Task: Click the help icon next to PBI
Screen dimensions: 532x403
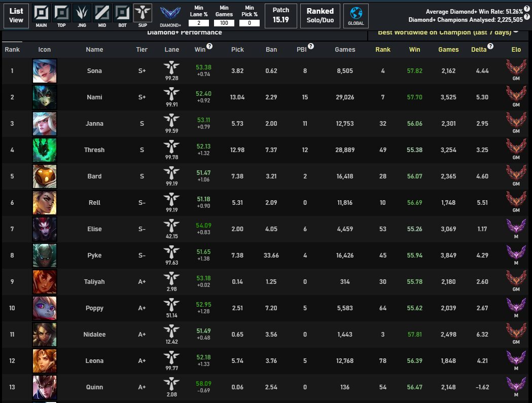Action: click(311, 46)
